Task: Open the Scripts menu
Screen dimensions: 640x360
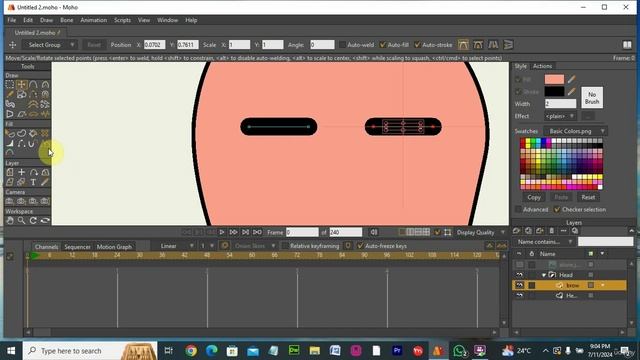Action: [122, 20]
